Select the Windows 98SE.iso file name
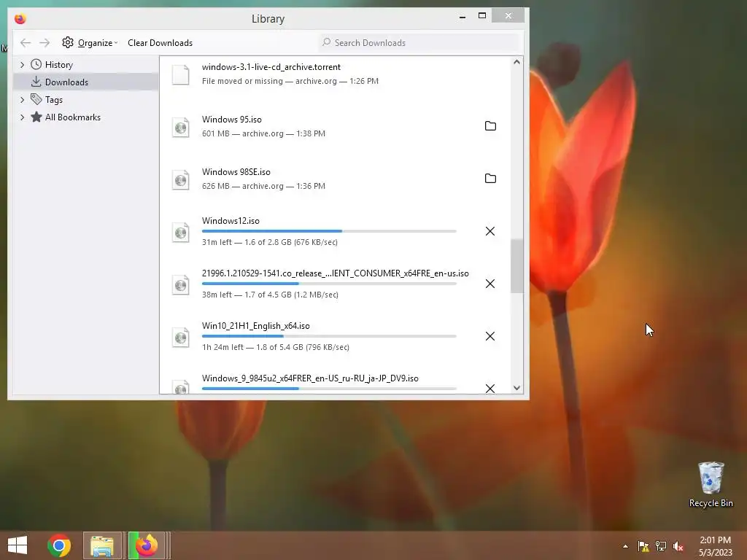This screenshot has width=747, height=560. tap(236, 172)
